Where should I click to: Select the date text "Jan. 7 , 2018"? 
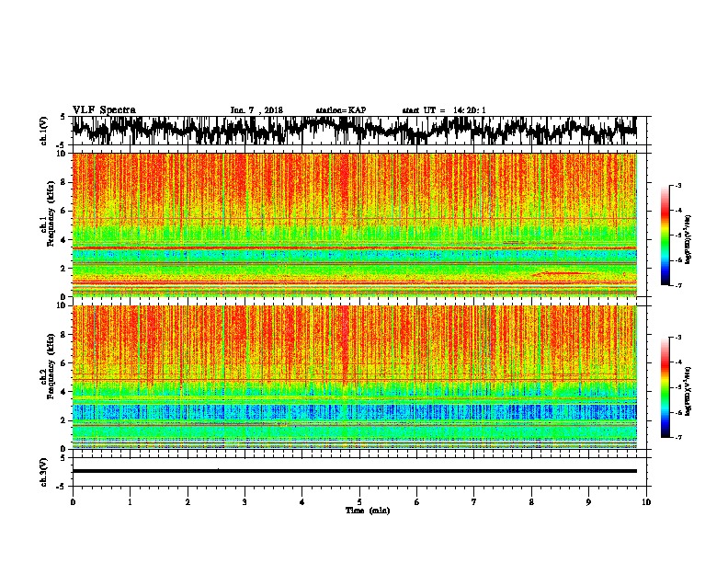[256, 110]
